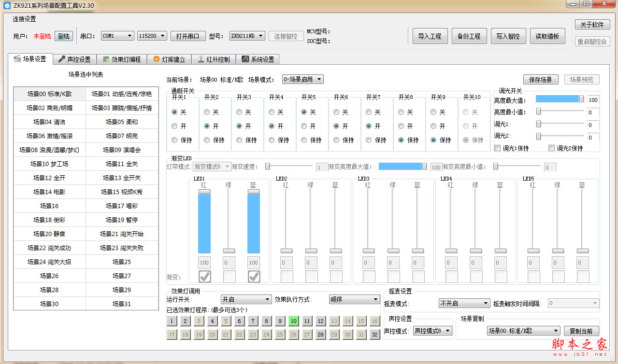Expand the 串口 COM1 dropdown
Screen dimensions: 618x364
point(117,36)
